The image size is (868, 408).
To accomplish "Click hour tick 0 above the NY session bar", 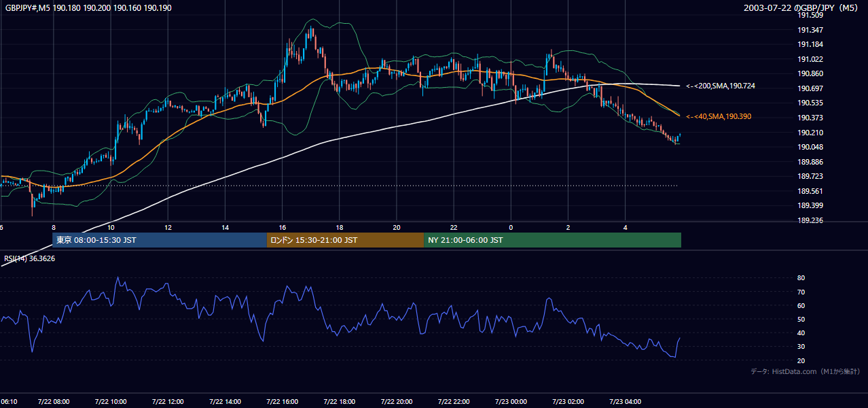I will [x=511, y=228].
